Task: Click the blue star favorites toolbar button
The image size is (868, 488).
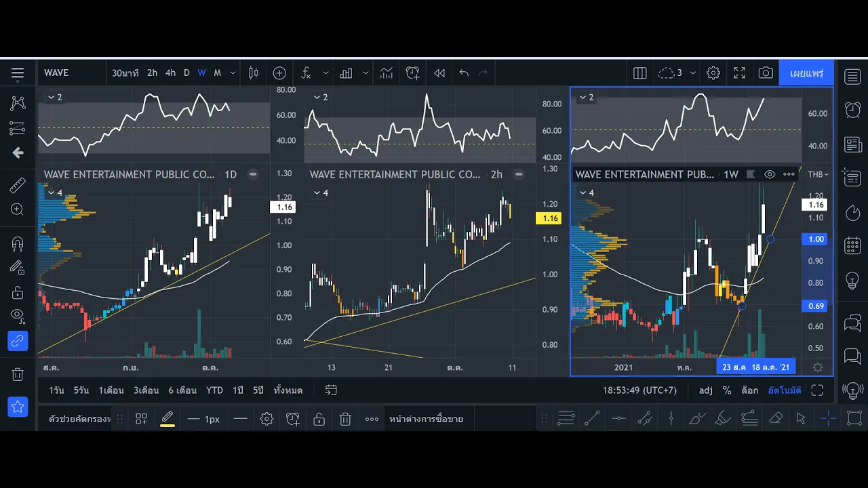Action: [18, 407]
